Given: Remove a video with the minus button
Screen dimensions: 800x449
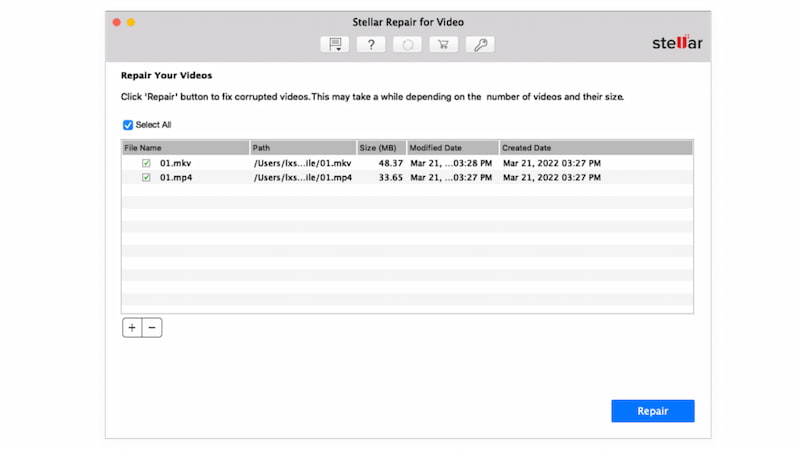Looking at the screenshot, I should pyautogui.click(x=152, y=328).
